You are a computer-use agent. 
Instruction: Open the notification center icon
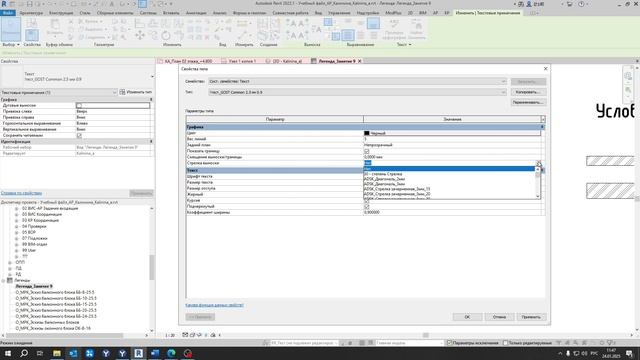tap(630, 353)
